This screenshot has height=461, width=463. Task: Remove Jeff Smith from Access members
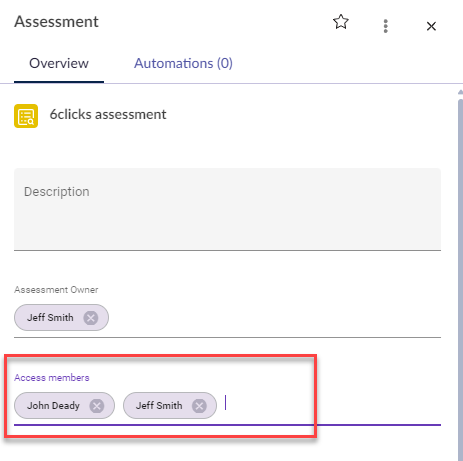[199, 406]
